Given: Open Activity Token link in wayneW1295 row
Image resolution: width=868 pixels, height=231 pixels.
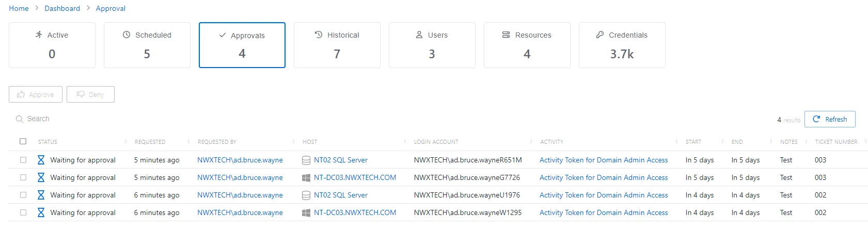Looking at the screenshot, I should point(604,212).
